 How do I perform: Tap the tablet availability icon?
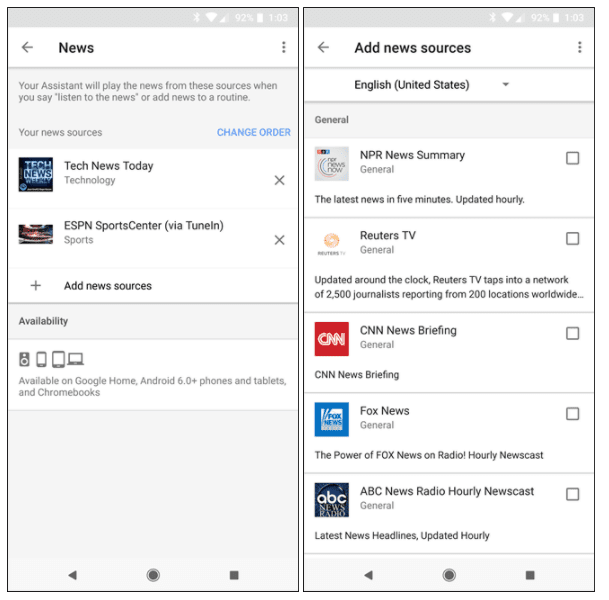pyautogui.click(x=58, y=359)
